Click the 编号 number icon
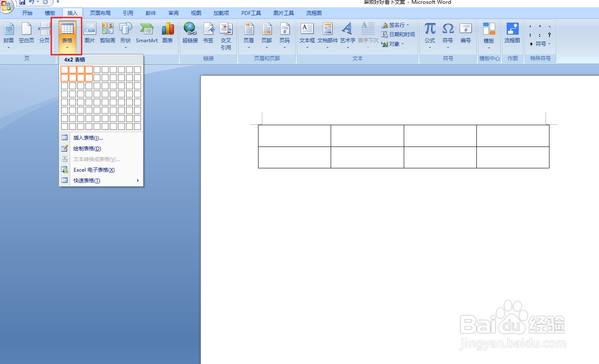 [466, 29]
